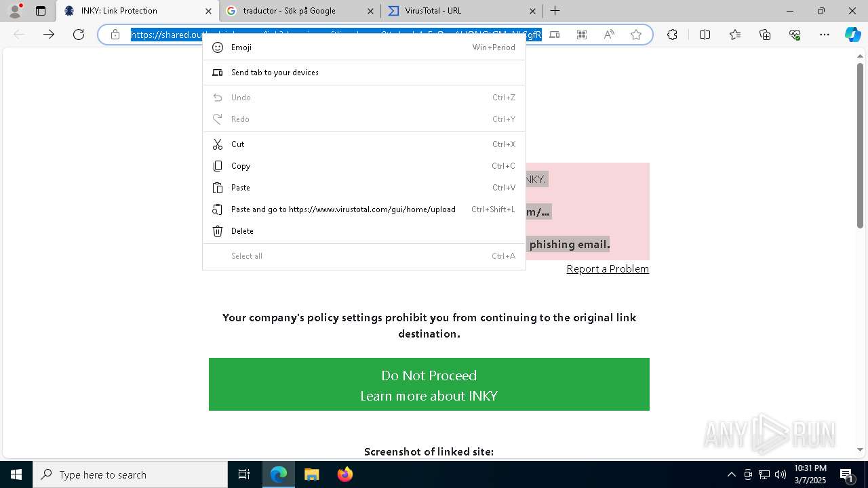This screenshot has height=488, width=868.
Task: Show hidden system tray icons
Action: tap(731, 474)
